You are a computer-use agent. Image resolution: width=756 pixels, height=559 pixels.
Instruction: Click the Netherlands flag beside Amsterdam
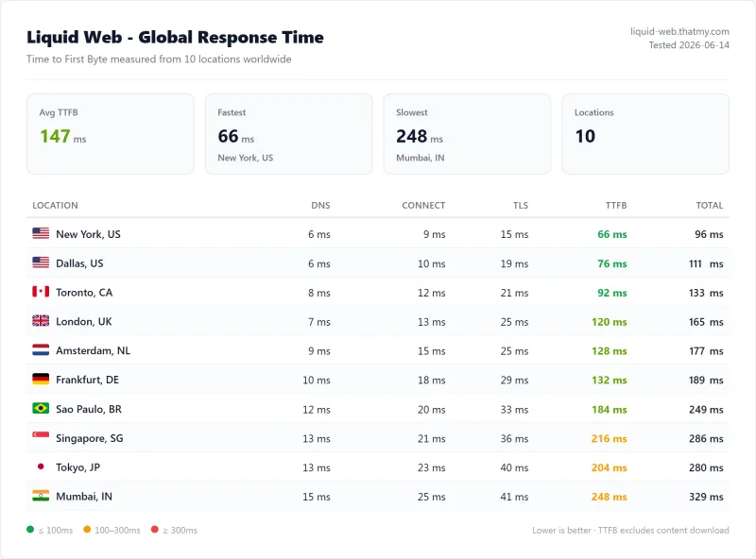pyautogui.click(x=41, y=350)
